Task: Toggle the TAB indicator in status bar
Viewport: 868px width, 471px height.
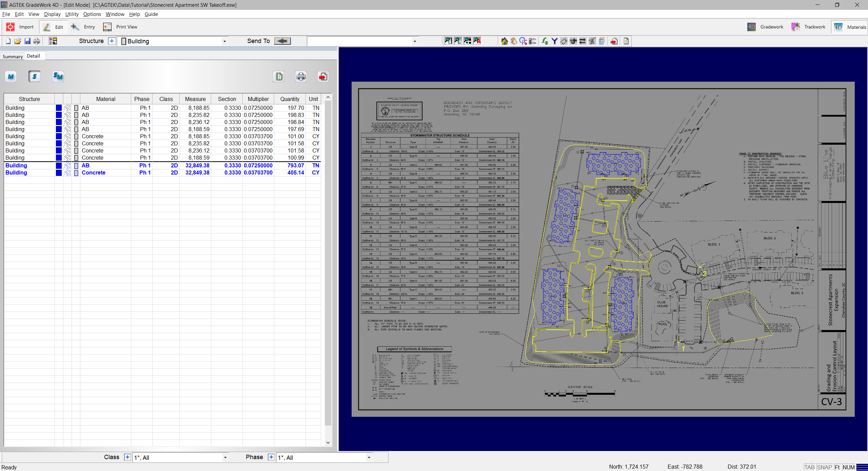Action: pos(810,467)
